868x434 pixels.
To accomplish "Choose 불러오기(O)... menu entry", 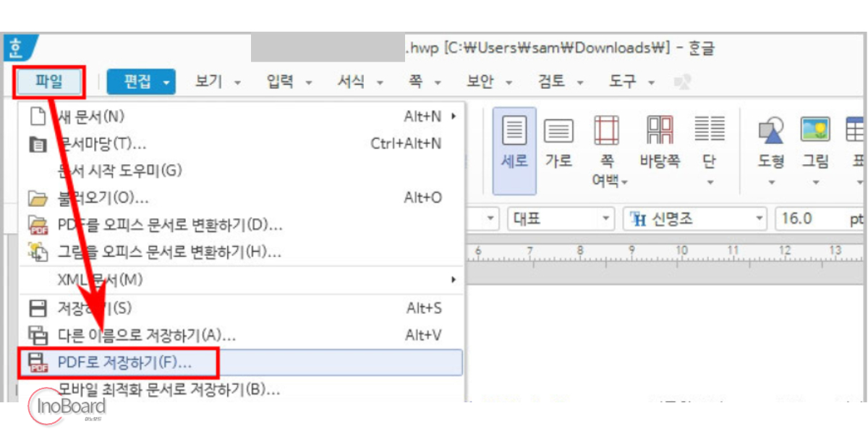I will click(x=241, y=197).
